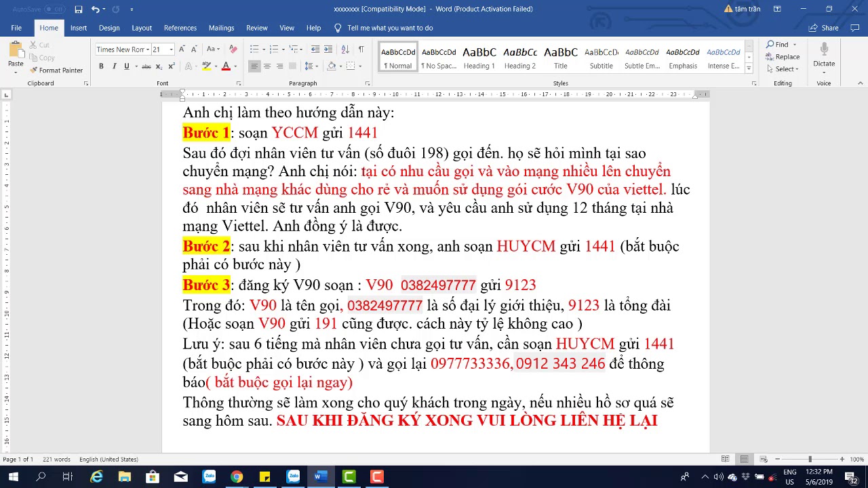Click the Share button
868x488 pixels.
tap(824, 28)
